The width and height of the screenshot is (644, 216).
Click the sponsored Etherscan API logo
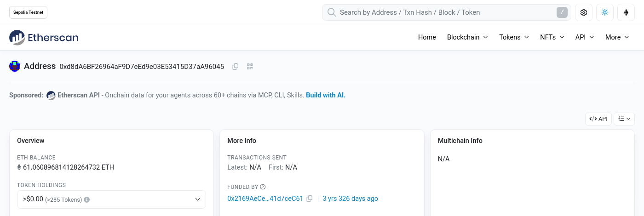click(x=51, y=95)
